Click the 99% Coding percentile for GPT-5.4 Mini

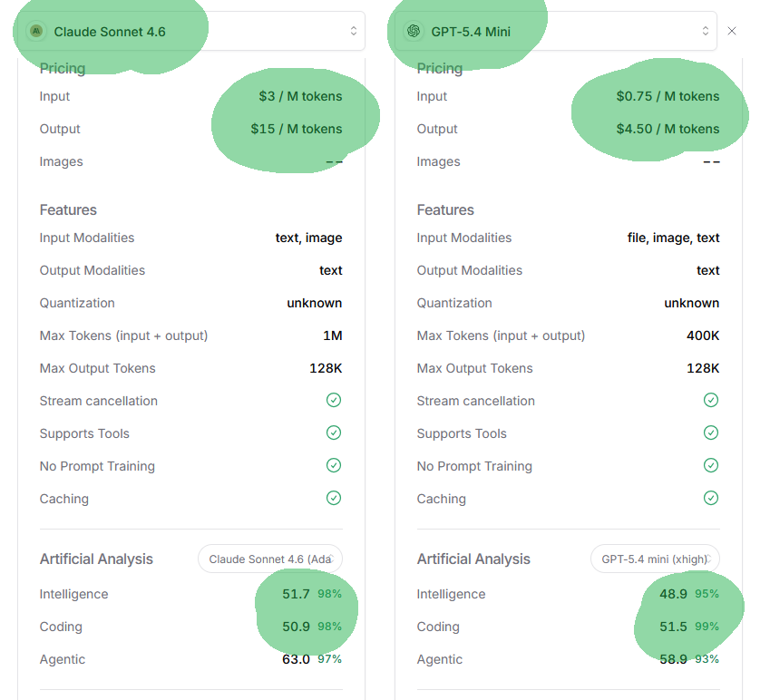click(x=707, y=627)
